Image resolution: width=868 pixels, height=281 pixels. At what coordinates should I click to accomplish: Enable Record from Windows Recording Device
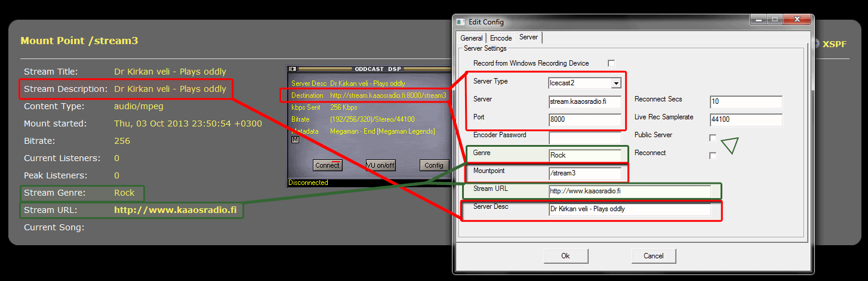611,63
